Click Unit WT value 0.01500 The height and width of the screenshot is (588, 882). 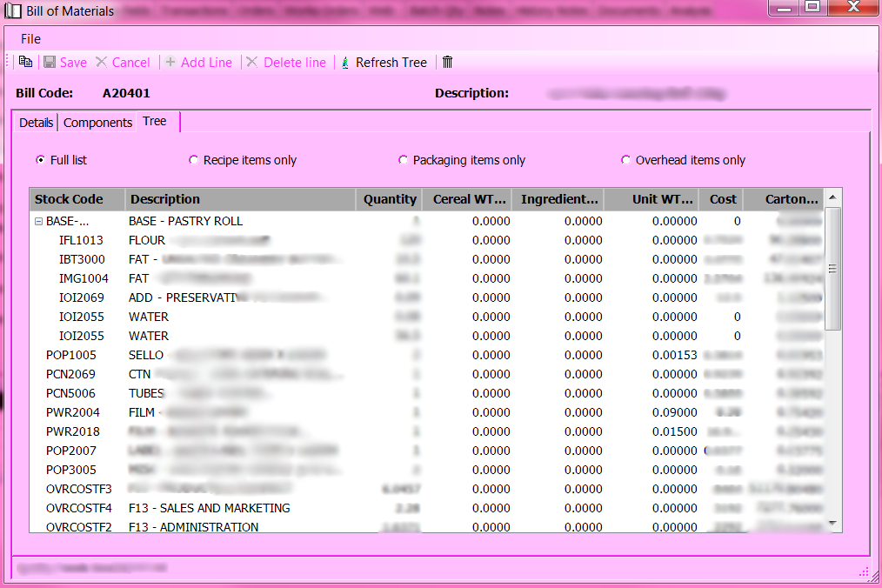(674, 431)
